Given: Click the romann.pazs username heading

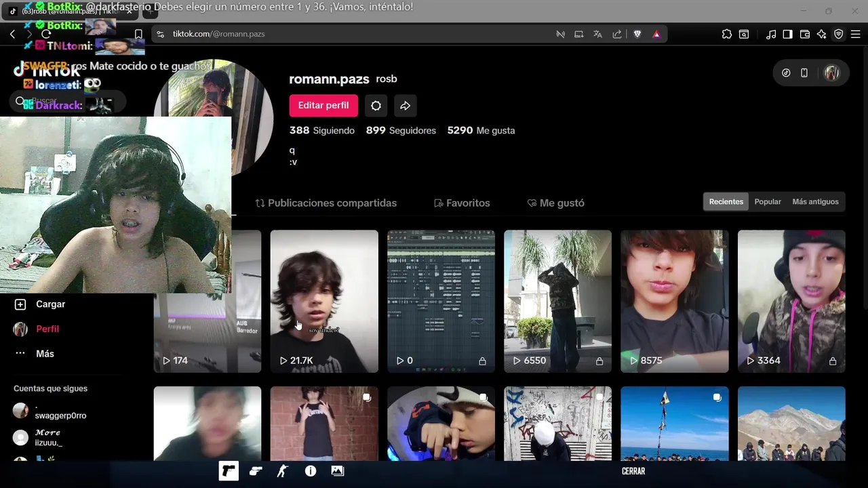Looking at the screenshot, I should click(329, 79).
